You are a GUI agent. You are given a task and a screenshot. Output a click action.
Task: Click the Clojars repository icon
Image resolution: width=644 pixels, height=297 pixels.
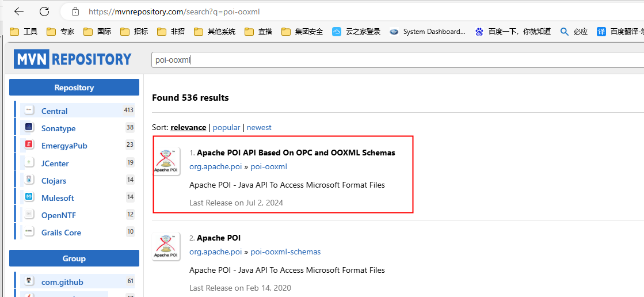pos(29,180)
